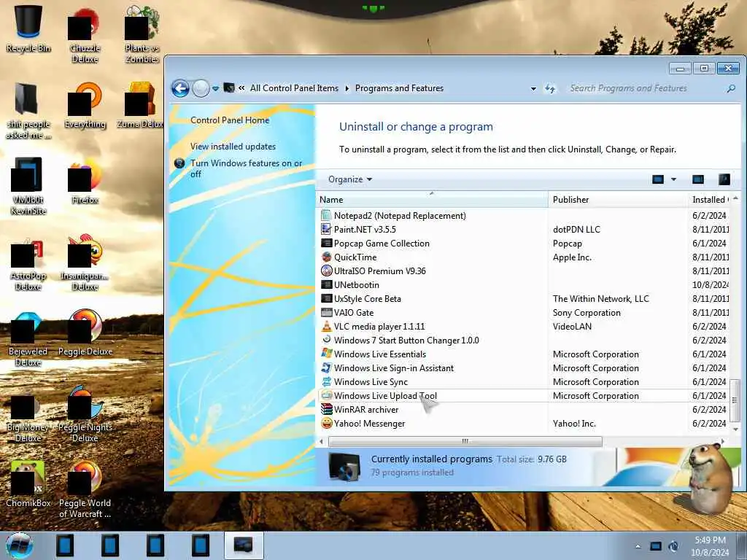Sort by the Name column header
Viewport: 747px width, 560px height.
pos(432,200)
